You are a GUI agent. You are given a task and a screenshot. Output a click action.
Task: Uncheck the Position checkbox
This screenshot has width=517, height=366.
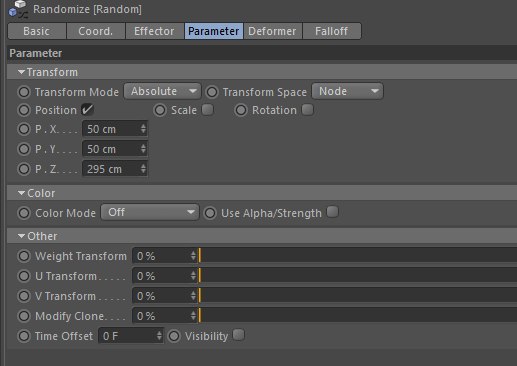point(88,110)
